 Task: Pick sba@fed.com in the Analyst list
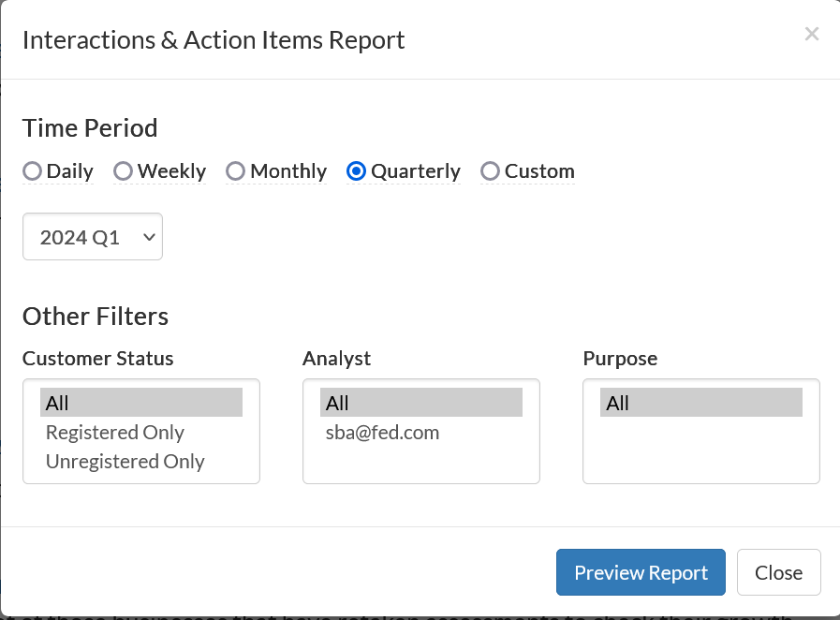coord(383,433)
